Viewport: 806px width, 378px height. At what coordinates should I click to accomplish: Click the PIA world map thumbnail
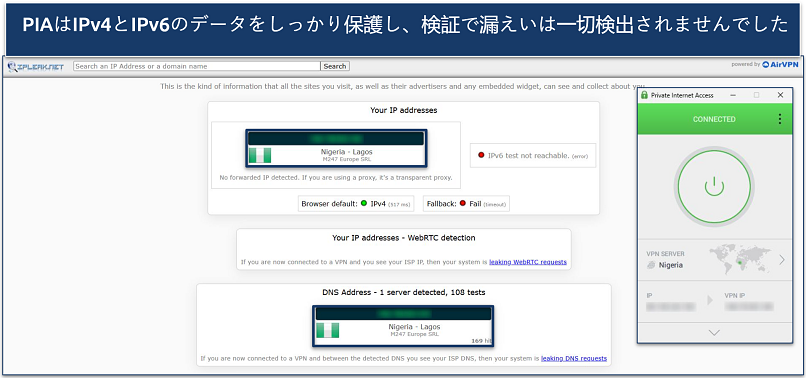click(x=740, y=259)
